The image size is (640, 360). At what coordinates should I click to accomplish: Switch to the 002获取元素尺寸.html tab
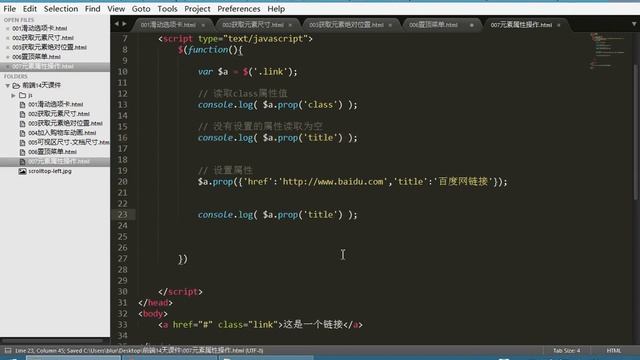point(253,25)
